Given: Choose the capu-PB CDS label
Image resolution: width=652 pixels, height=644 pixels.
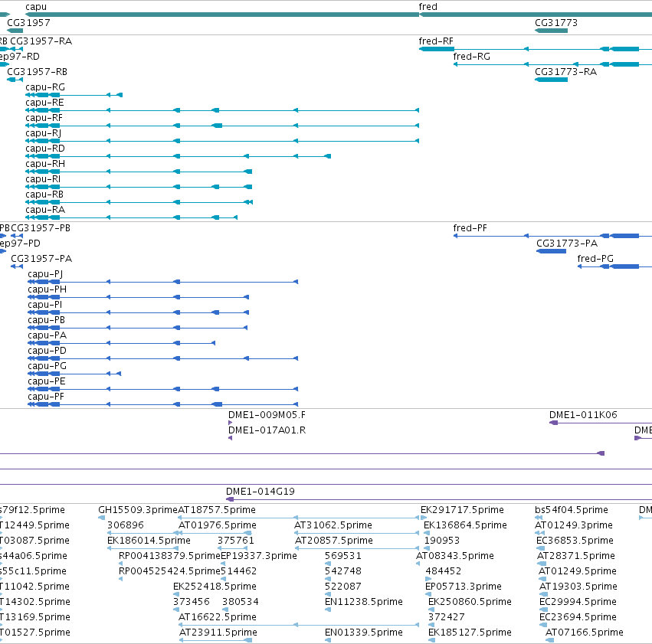Looking at the screenshot, I should pos(46,320).
